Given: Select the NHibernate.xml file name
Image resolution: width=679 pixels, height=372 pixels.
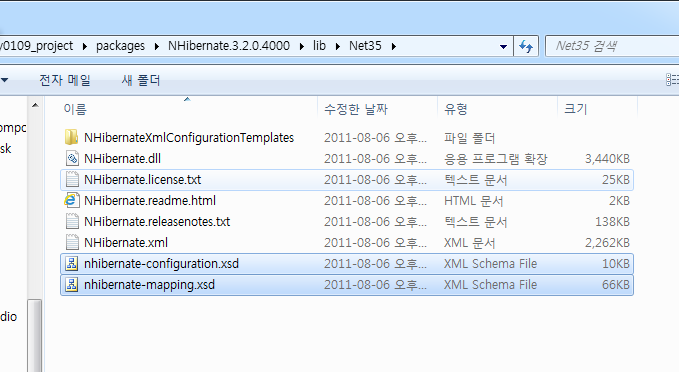Looking at the screenshot, I should pyautogui.click(x=126, y=243).
